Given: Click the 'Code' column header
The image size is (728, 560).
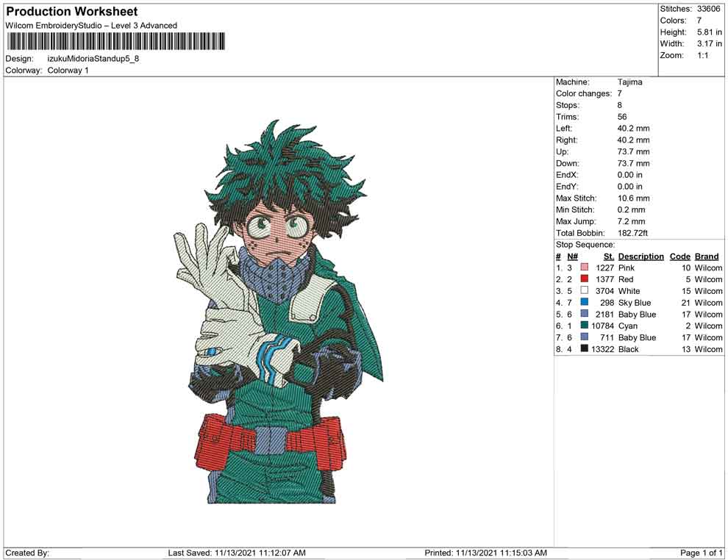Looking at the screenshot, I should pos(680,256).
